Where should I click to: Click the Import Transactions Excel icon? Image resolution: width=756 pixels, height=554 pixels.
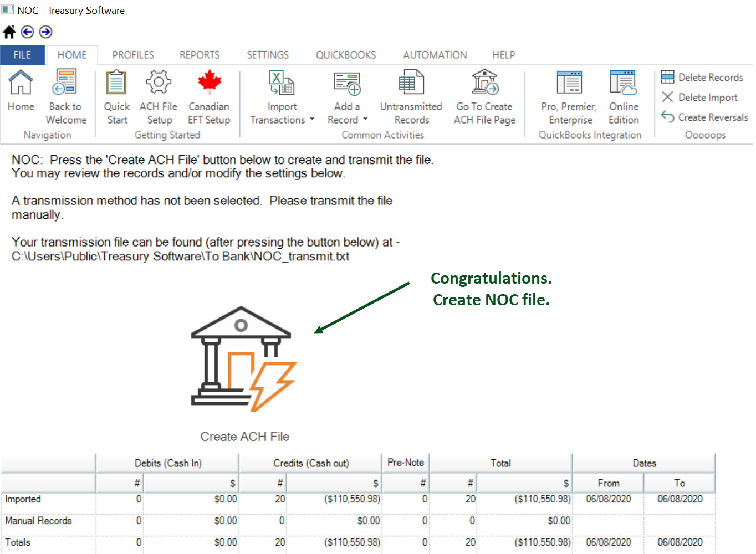click(282, 82)
